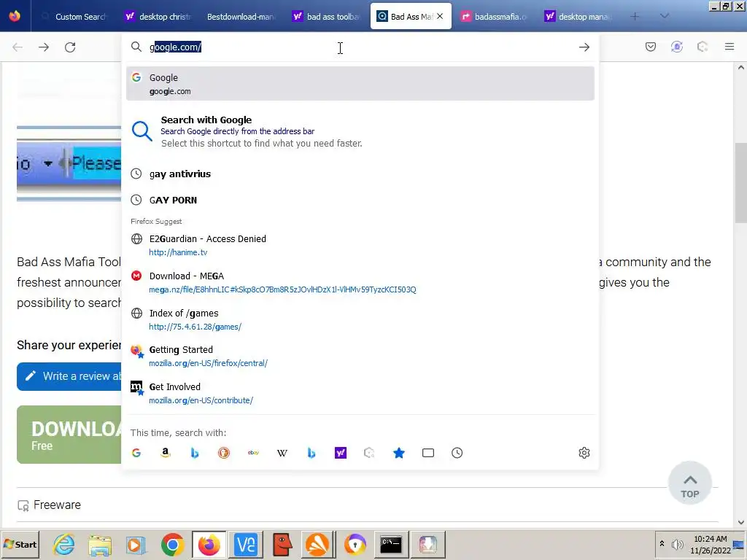Search this time with Amazon
Viewport: 747px width, 560px height.
click(x=166, y=453)
